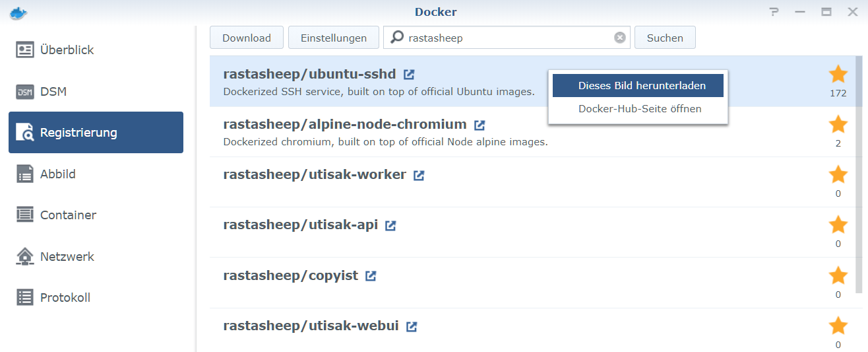
Task: Select rastasheep/copyist result title
Action: pyautogui.click(x=291, y=275)
